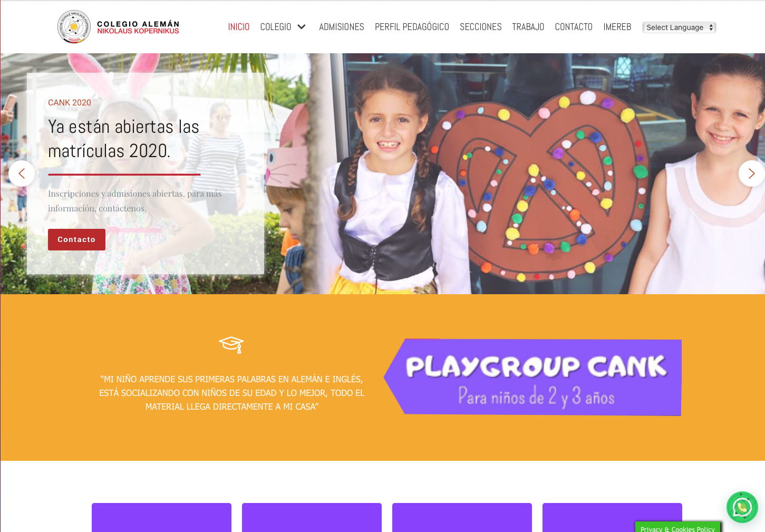765x532 pixels.
Task: Click the Playgroup CANK banner
Action: (532, 377)
